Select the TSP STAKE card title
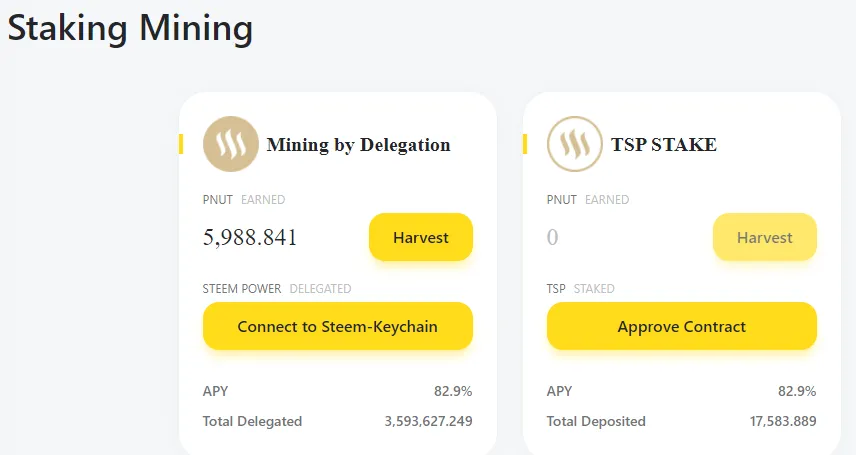 (664, 145)
